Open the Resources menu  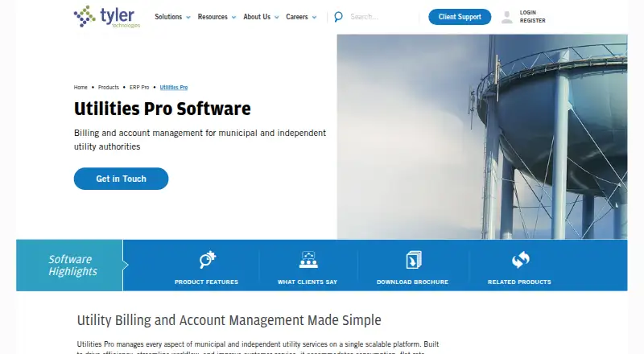coord(213,17)
